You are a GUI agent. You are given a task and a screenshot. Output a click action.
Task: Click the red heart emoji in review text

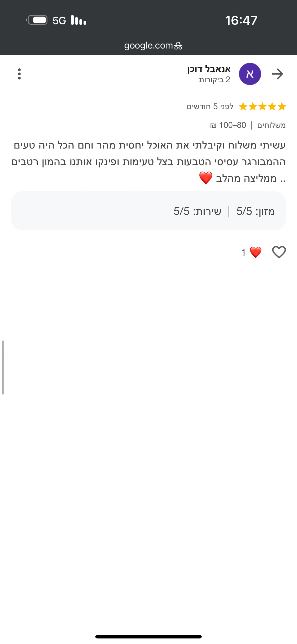[206, 178]
